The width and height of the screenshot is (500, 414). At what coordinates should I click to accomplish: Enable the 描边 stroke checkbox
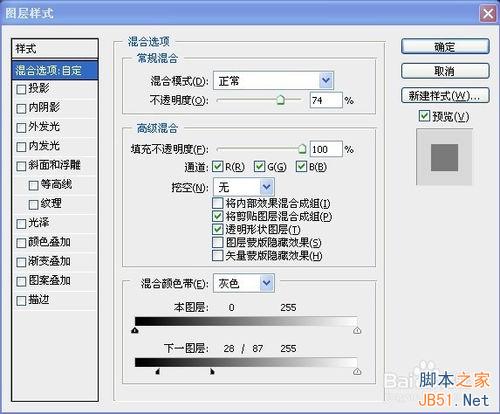(21, 301)
